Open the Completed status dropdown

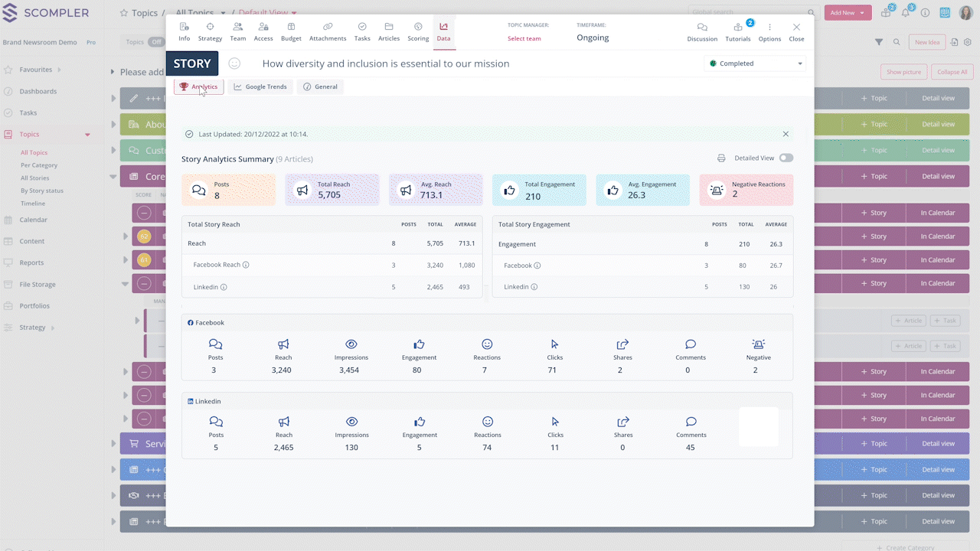point(754,64)
